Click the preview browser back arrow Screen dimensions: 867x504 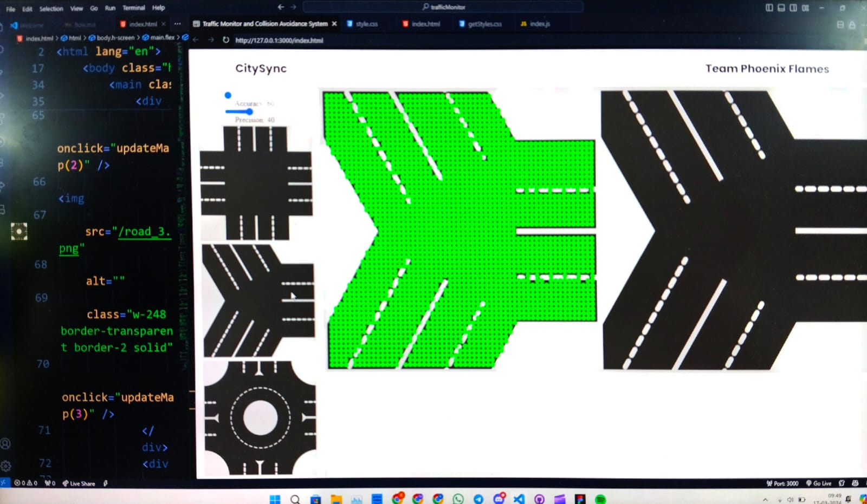point(196,40)
